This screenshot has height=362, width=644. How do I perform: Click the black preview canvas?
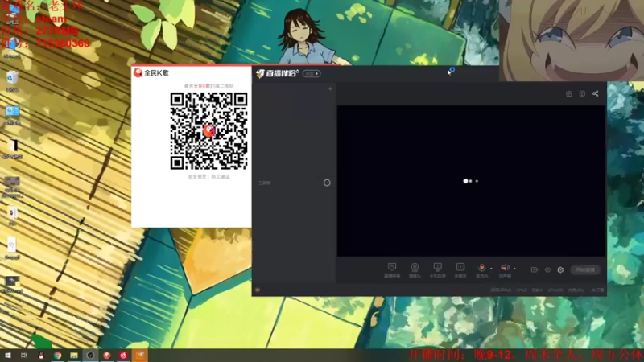[x=471, y=181]
